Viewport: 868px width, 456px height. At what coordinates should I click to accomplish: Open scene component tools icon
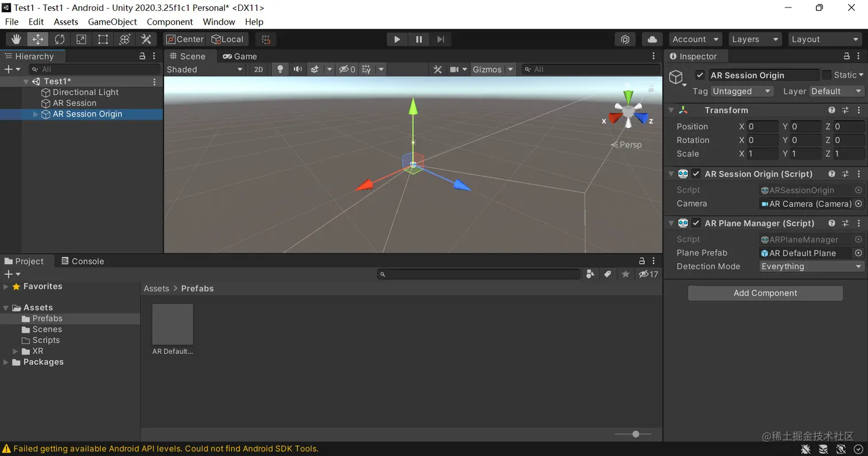[x=437, y=69]
